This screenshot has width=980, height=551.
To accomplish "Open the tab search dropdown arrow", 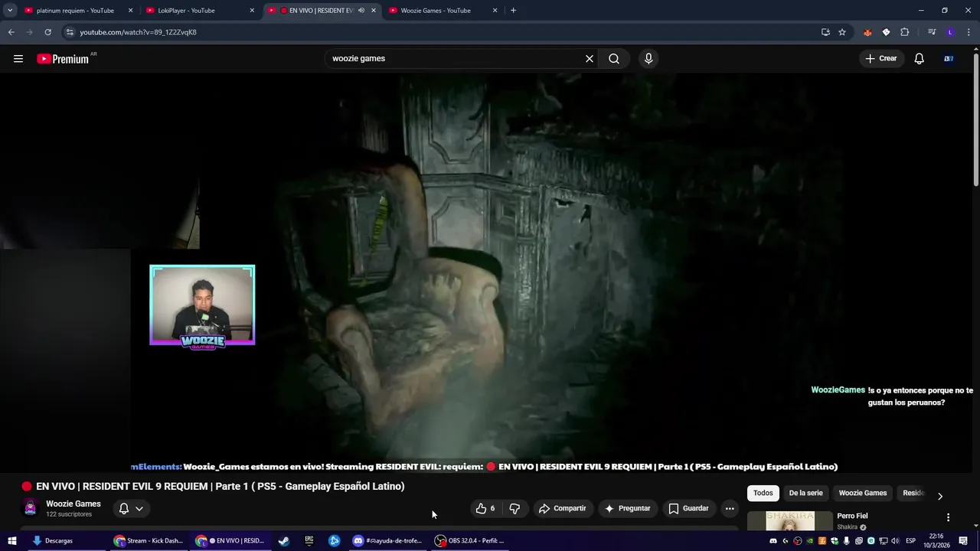I will 10,11.
